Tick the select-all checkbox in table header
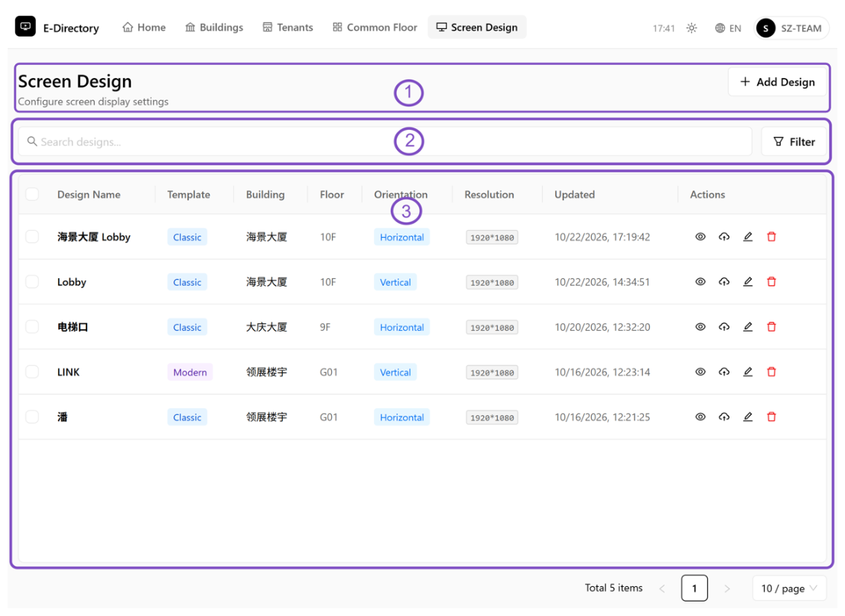The width and height of the screenshot is (845, 616). [x=32, y=194]
